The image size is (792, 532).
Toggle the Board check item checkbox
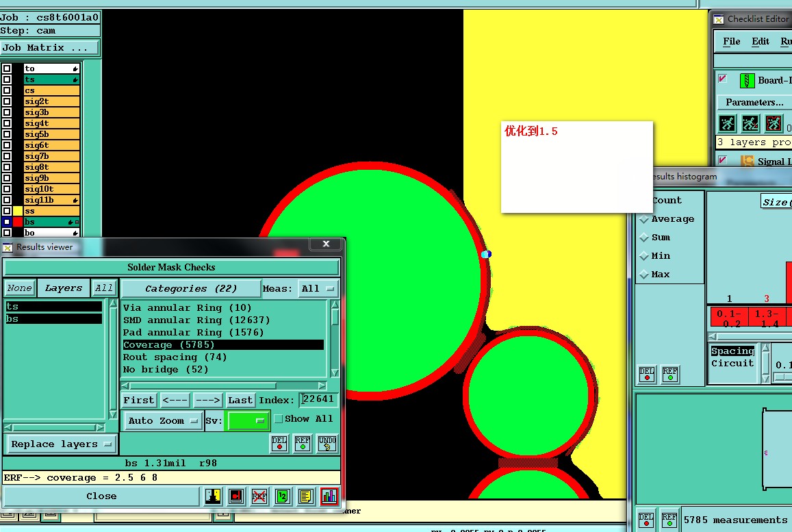coord(723,78)
